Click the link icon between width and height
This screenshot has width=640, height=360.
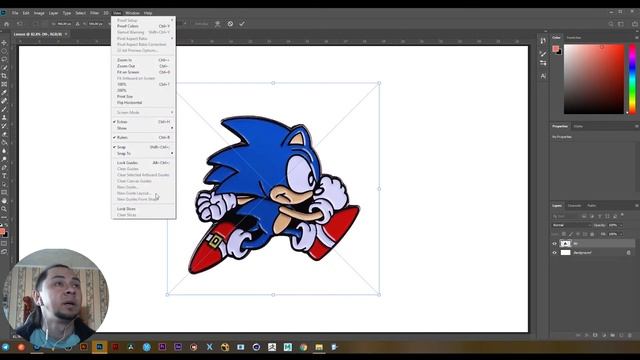pyautogui.click(x=78, y=24)
